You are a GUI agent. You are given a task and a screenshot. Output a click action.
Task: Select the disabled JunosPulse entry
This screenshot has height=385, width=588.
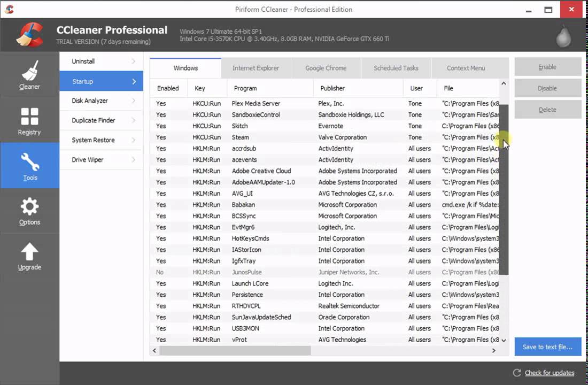[x=325, y=272]
